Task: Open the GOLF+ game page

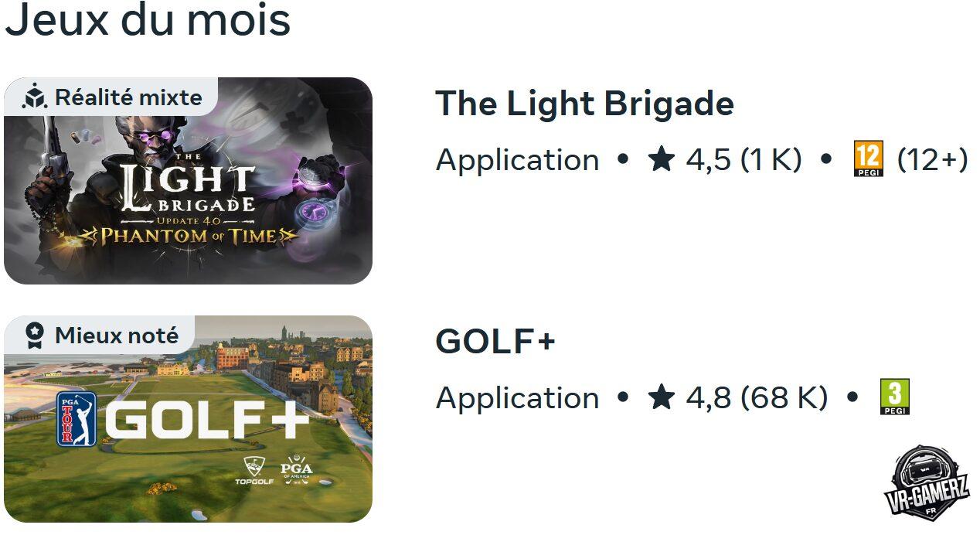Action: [494, 341]
